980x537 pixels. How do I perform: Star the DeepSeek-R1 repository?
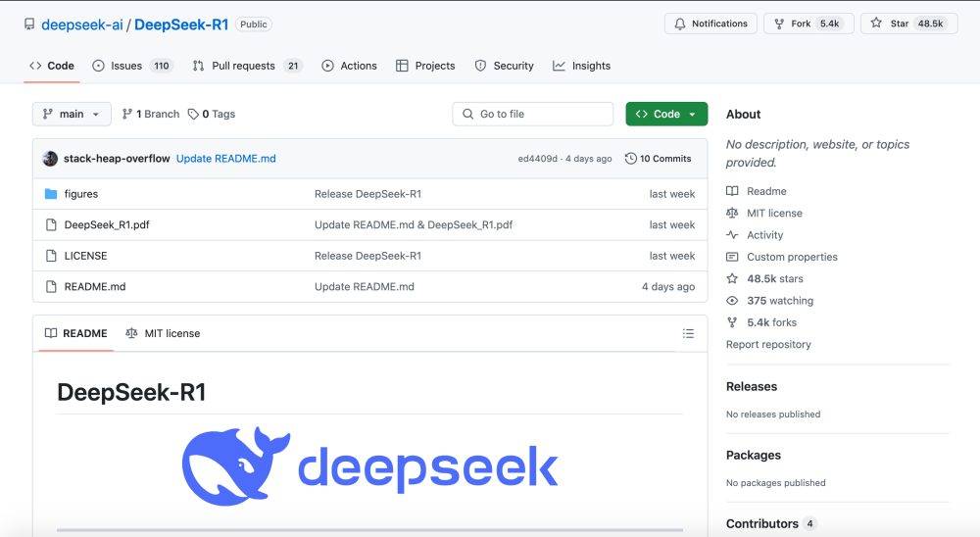coord(908,24)
